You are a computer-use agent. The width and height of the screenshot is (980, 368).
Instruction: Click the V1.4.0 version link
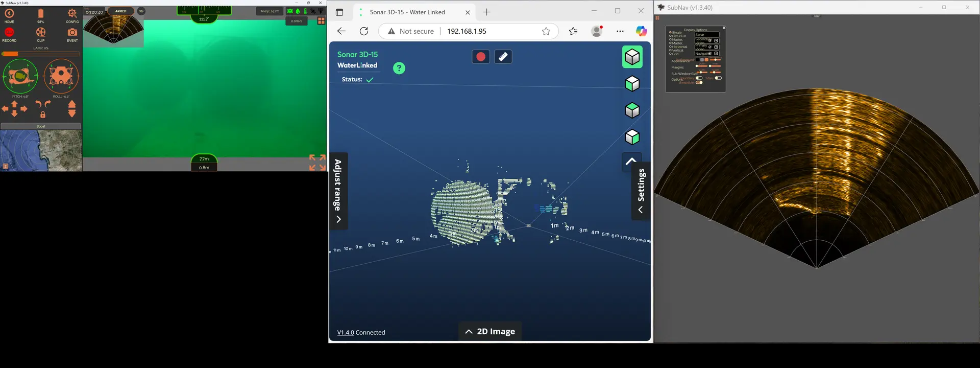346,333
